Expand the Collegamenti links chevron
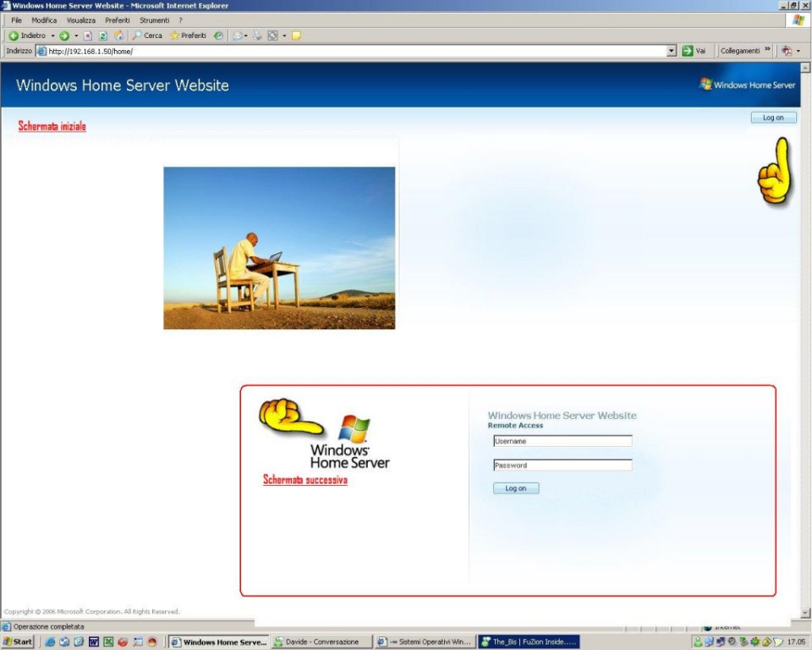 tap(767, 50)
